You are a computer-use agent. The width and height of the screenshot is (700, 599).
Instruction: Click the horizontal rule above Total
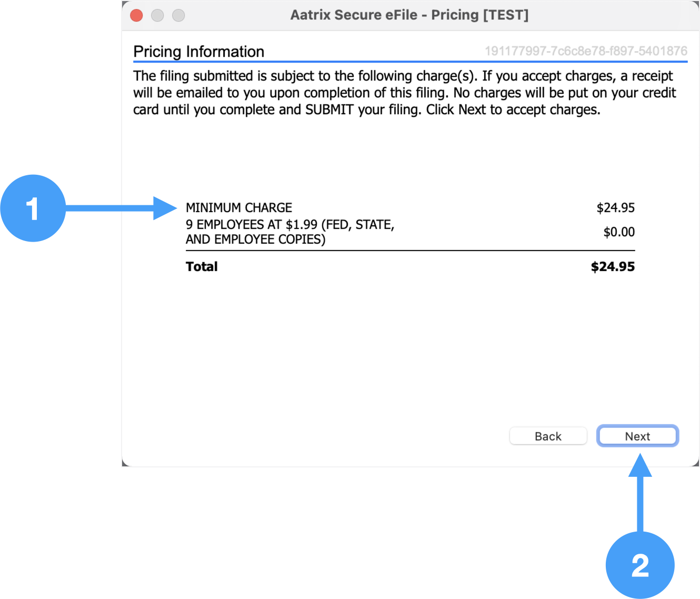pos(410,251)
